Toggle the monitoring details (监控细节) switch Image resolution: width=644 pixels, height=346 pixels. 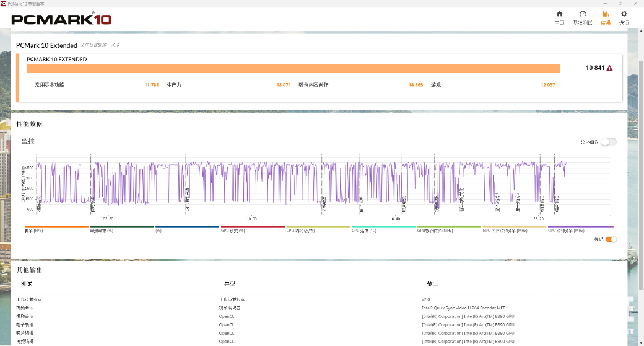point(608,142)
